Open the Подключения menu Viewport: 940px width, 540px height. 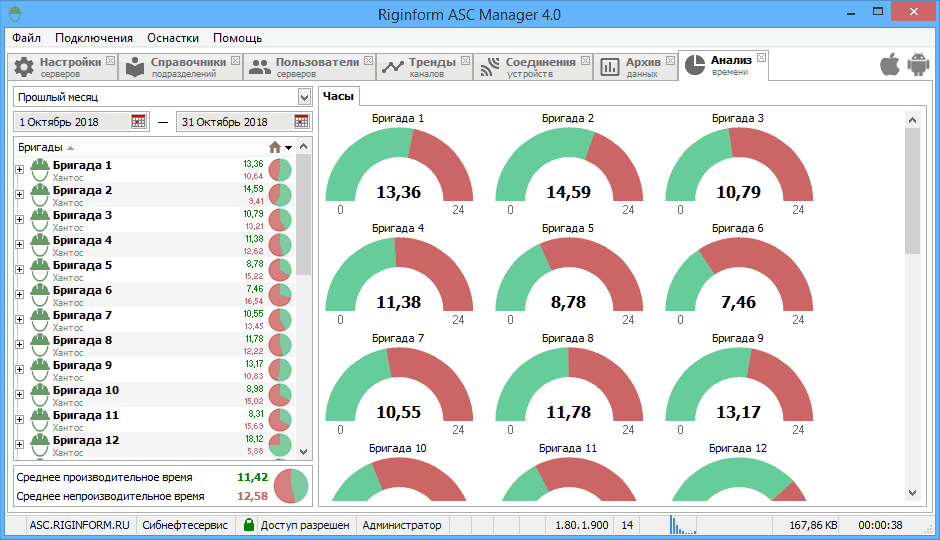pyautogui.click(x=94, y=38)
